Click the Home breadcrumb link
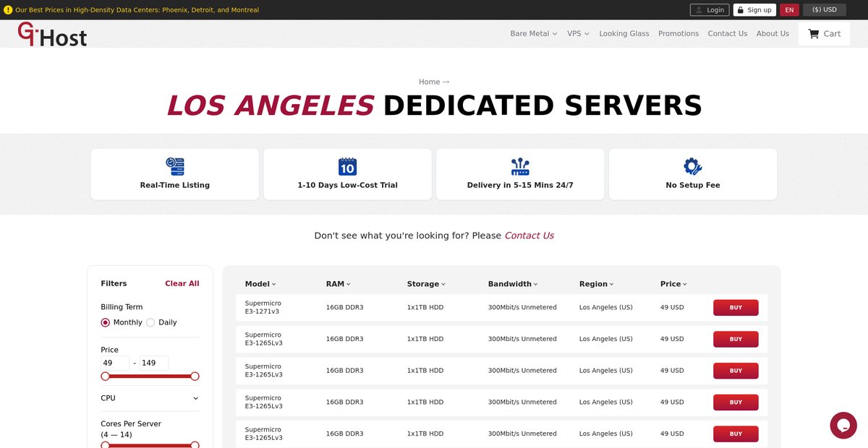Viewport: 868px width, 448px height. 429,82
